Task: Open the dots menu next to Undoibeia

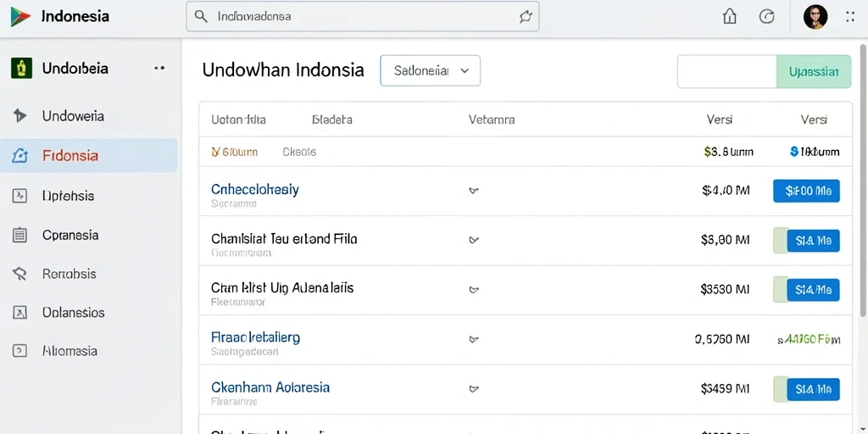Action: (159, 68)
